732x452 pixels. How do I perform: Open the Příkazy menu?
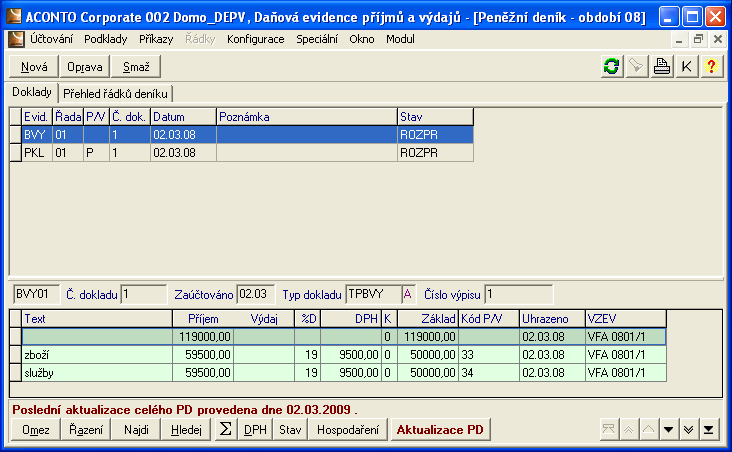(x=156, y=39)
